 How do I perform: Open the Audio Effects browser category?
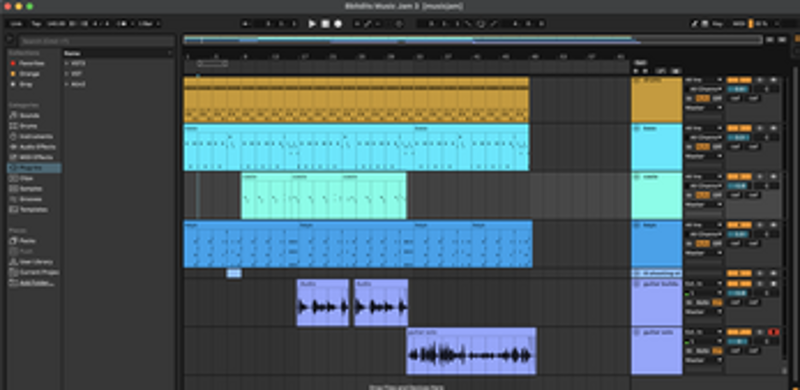pos(33,147)
